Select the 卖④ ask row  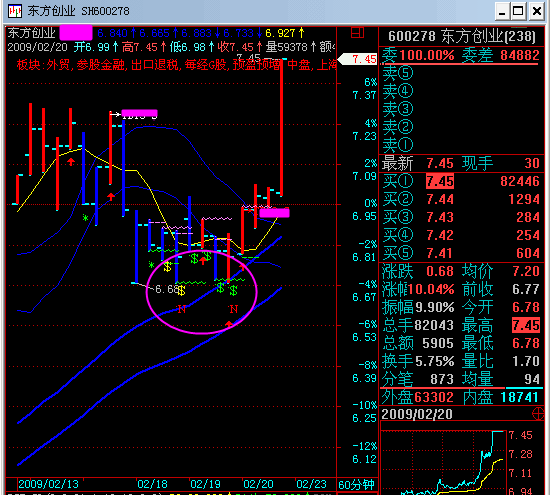(461, 91)
